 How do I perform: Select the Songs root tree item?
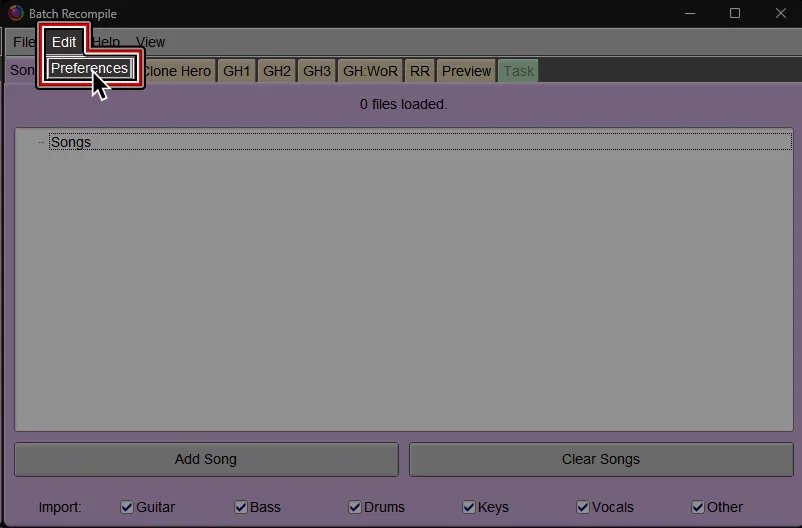(420, 142)
